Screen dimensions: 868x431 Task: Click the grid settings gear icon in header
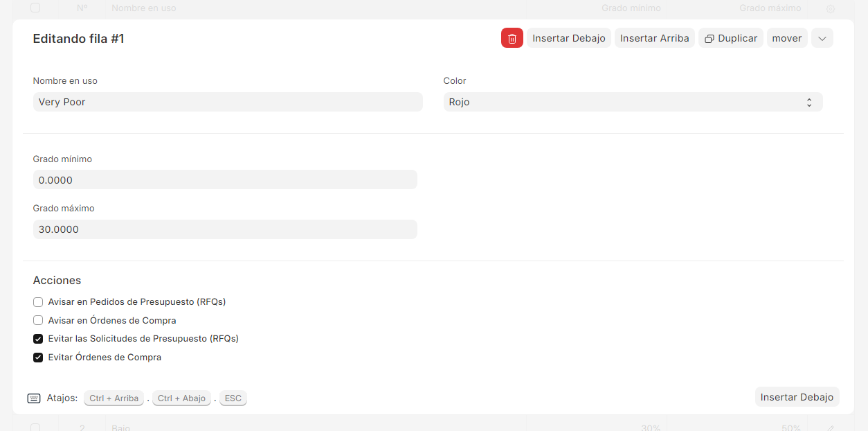[831, 8]
